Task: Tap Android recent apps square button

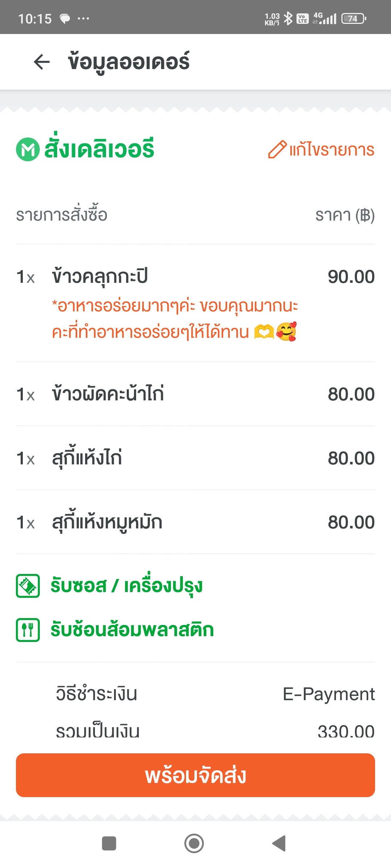Action: 109,843
